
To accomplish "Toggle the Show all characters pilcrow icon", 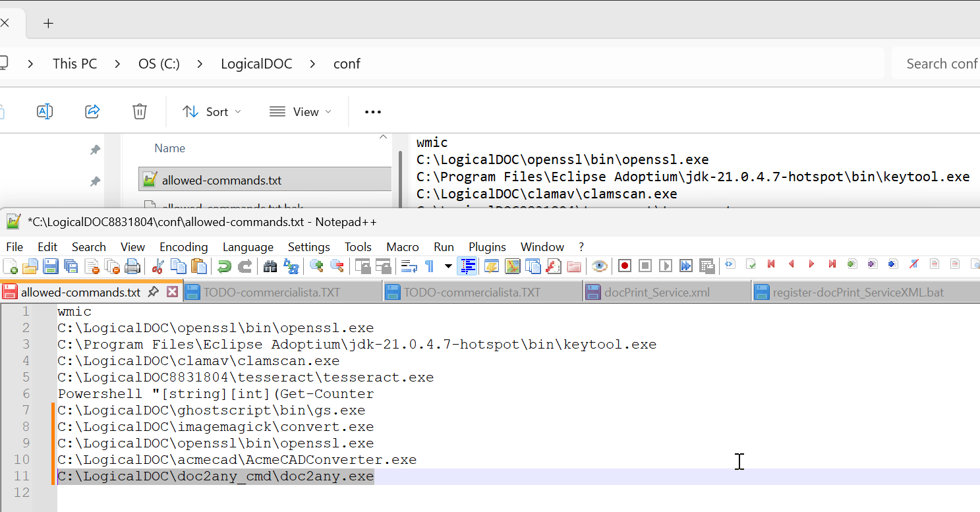I will pyautogui.click(x=429, y=266).
